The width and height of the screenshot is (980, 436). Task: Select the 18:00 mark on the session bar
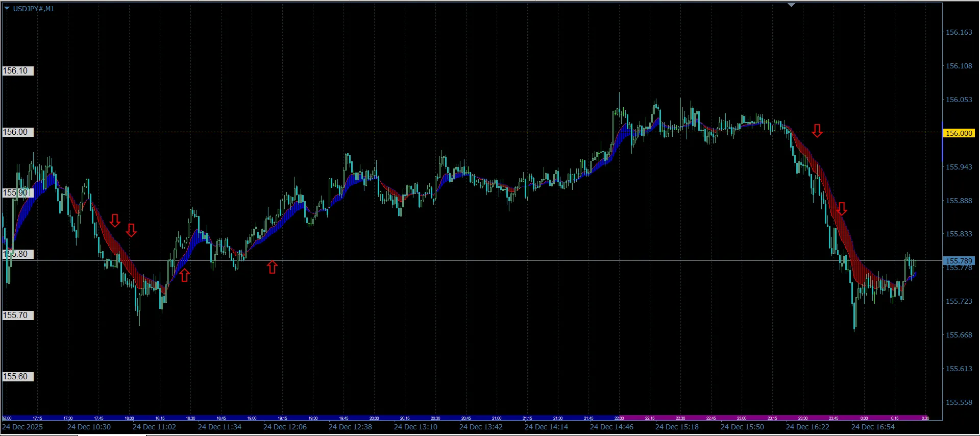129,418
